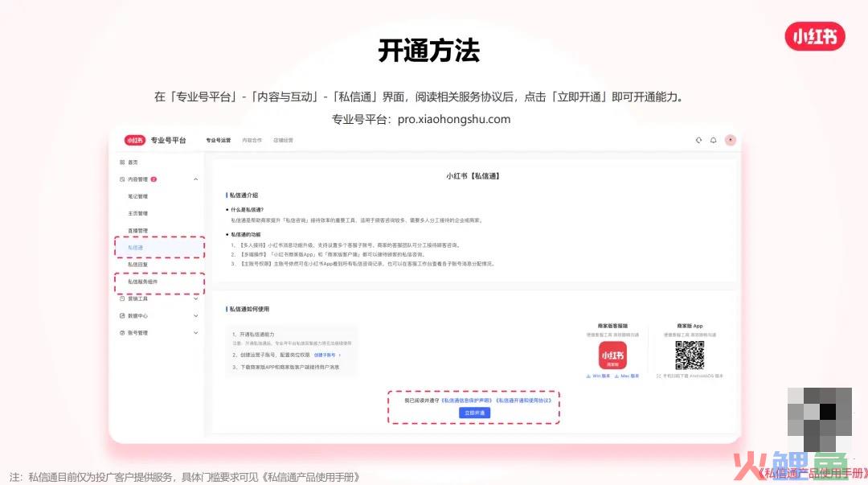Click the 专业号平台 title text
868x485 pixels.
point(168,140)
